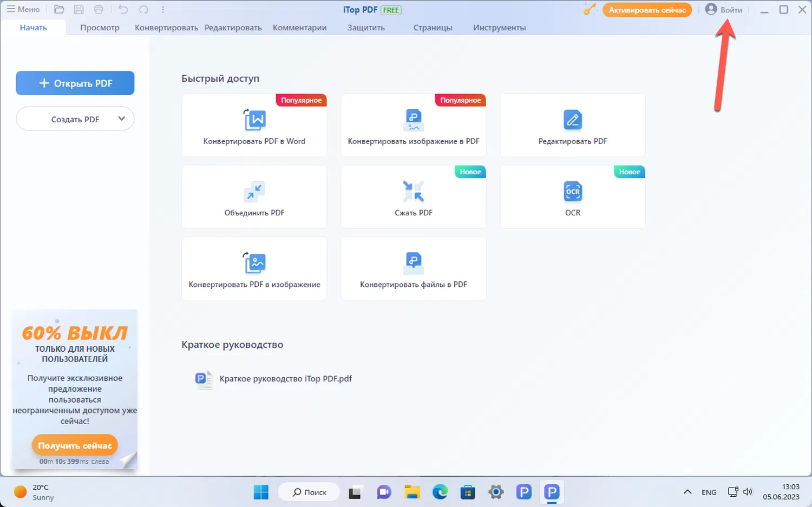Click the Активировать сейчас button
The height and width of the screenshot is (507, 812).
pos(647,10)
